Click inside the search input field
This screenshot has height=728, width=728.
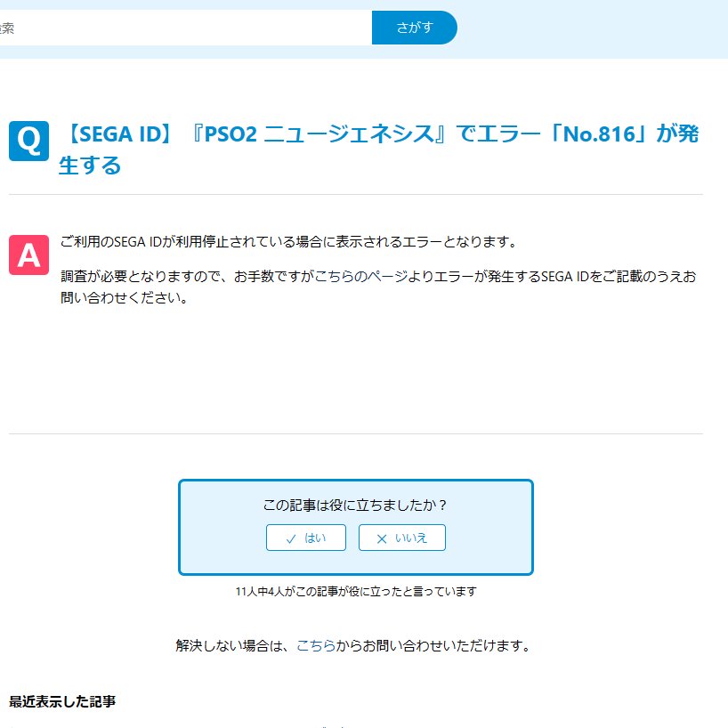point(178,28)
